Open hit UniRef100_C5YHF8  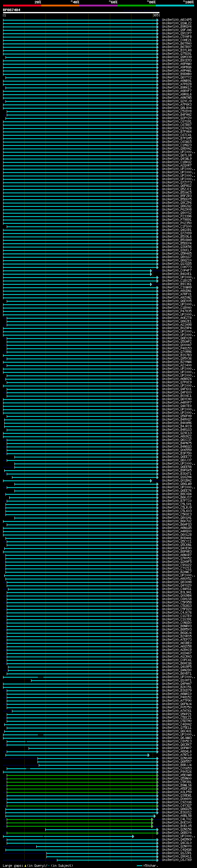(177, 37)
